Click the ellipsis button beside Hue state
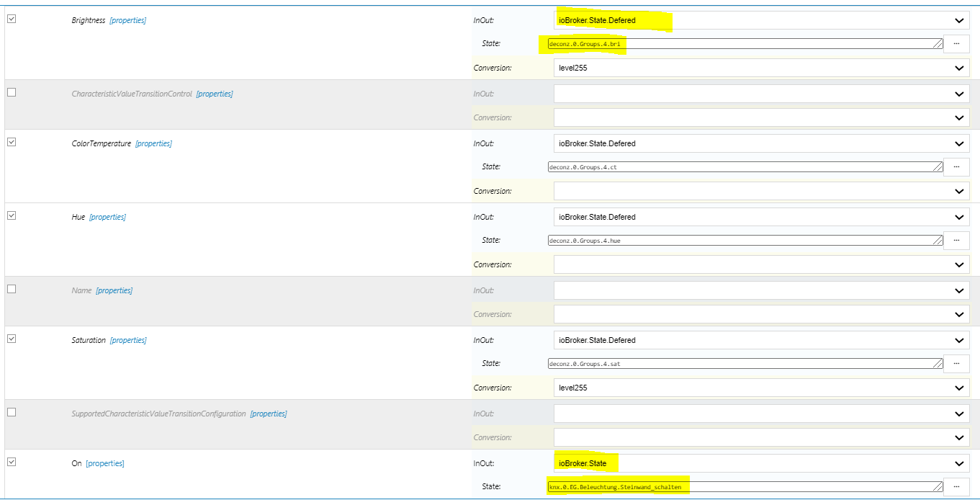The height and width of the screenshot is (500, 980). click(x=956, y=240)
